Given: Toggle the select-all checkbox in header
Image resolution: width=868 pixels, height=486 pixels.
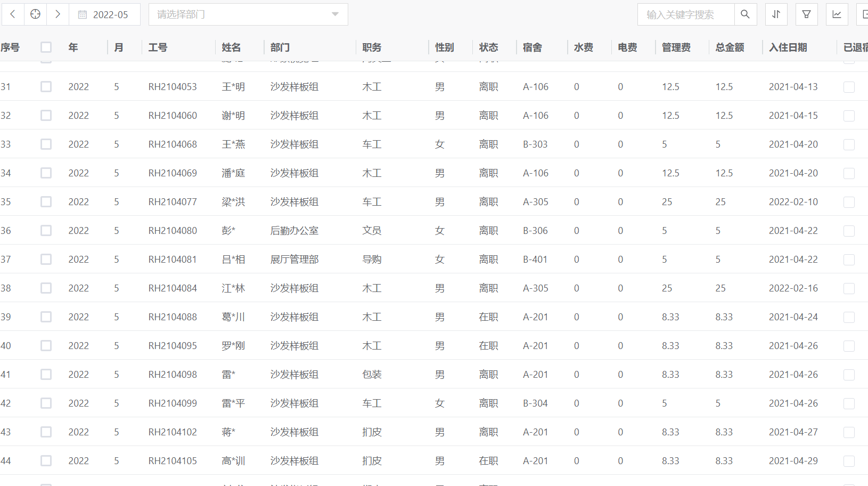Looking at the screenshot, I should (x=46, y=47).
